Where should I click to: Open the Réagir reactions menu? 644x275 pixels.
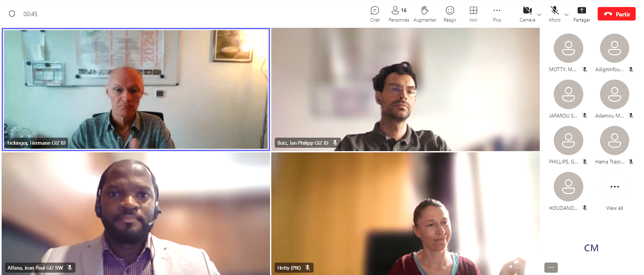(x=450, y=14)
